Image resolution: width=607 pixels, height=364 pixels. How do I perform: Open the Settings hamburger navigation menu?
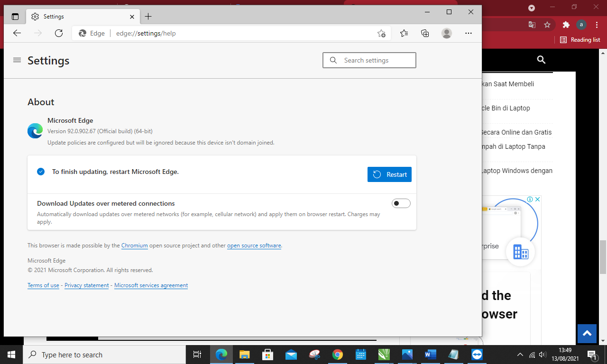[x=17, y=60]
